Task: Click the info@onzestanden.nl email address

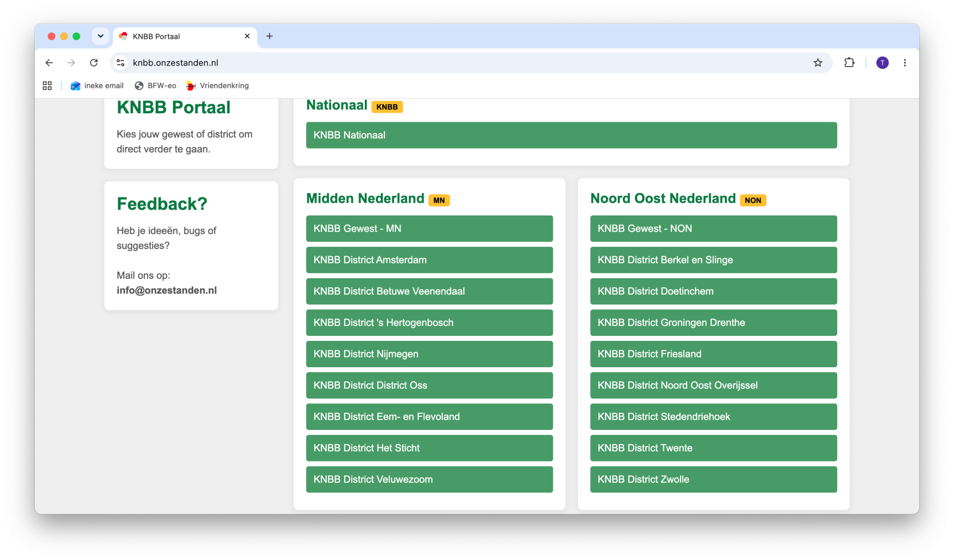Action: (167, 290)
